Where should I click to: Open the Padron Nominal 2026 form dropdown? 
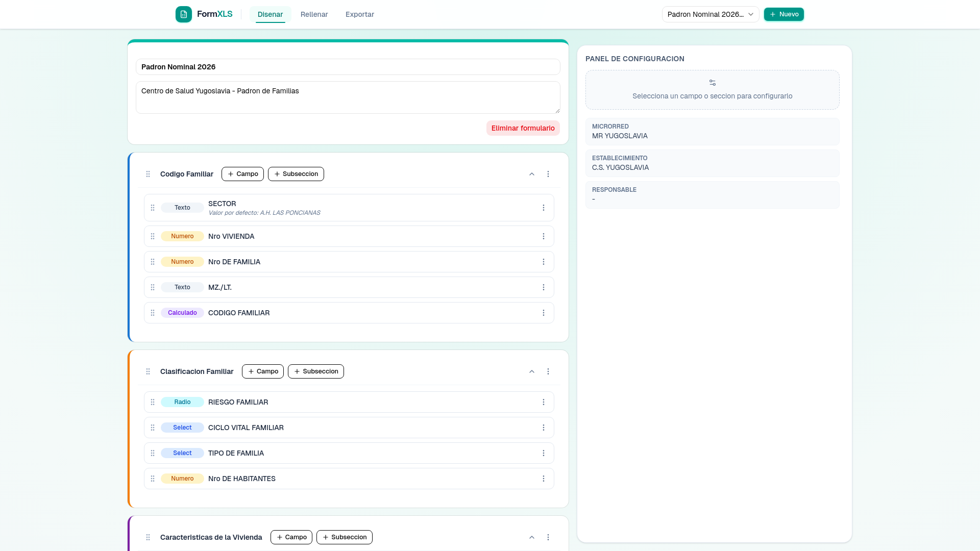[710, 14]
